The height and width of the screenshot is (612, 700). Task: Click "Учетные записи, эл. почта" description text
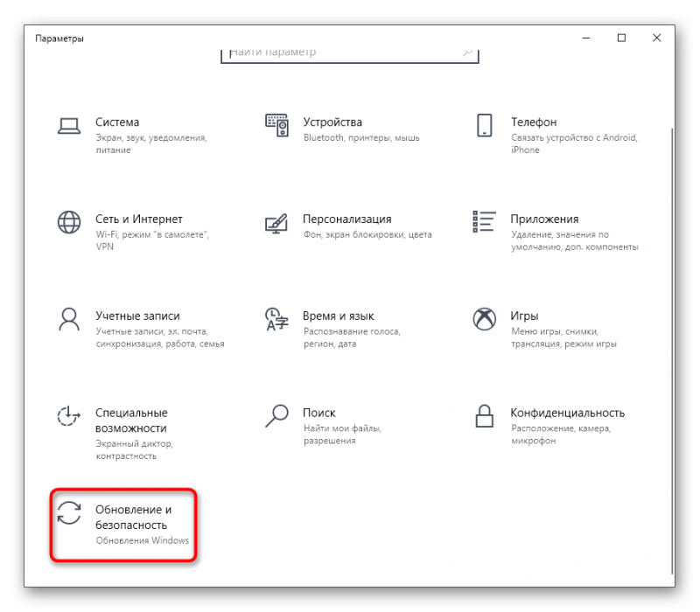click(160, 337)
